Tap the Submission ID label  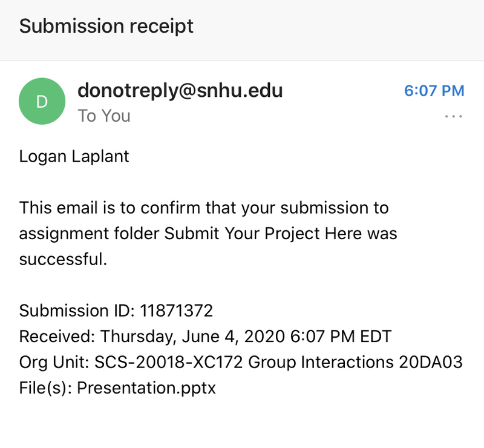[77, 311]
